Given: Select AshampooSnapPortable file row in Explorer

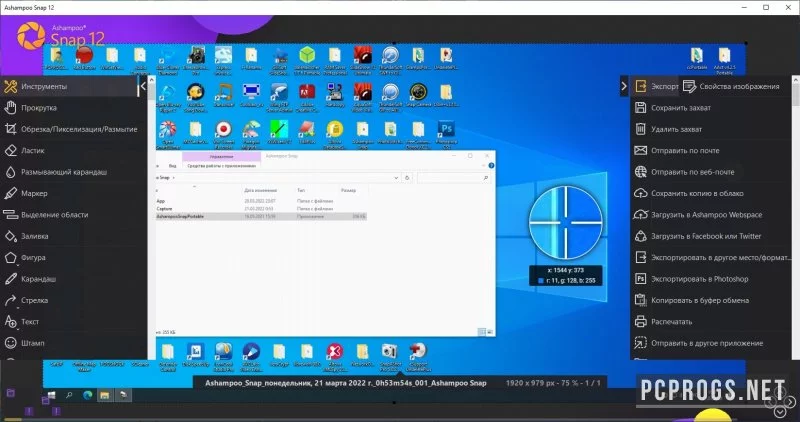Looking at the screenshot, I should tap(261, 216).
